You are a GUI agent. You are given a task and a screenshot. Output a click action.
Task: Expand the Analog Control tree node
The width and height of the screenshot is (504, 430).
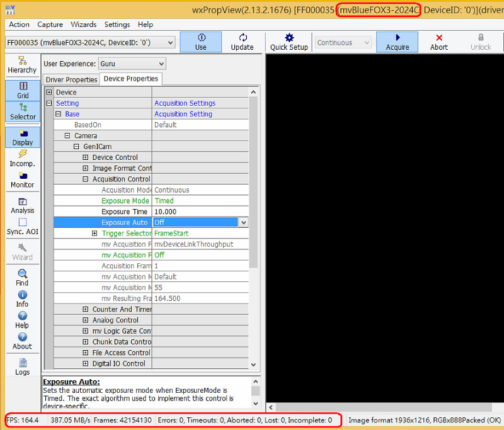pyautogui.click(x=86, y=320)
